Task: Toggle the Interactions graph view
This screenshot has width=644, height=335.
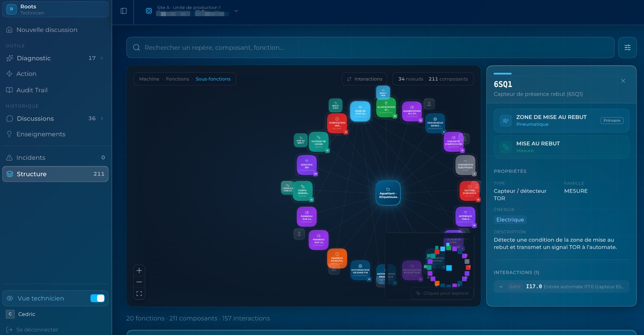Action: pos(365,79)
